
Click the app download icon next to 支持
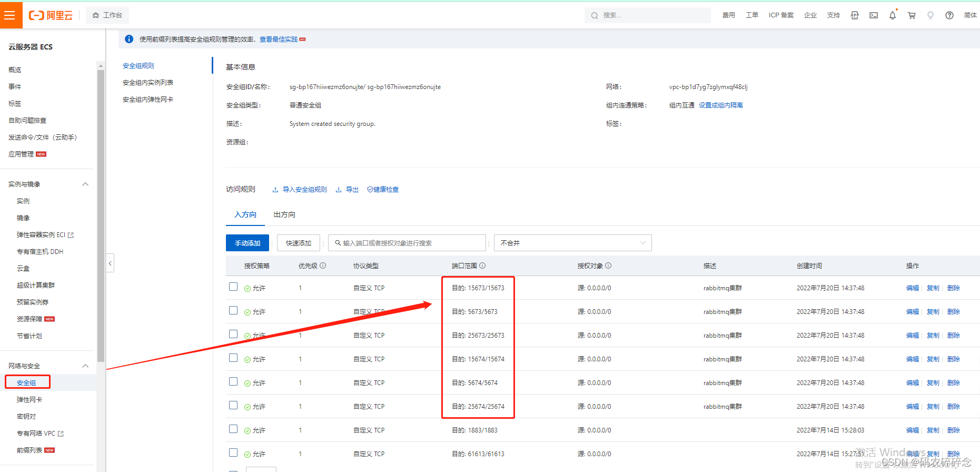tap(855, 15)
